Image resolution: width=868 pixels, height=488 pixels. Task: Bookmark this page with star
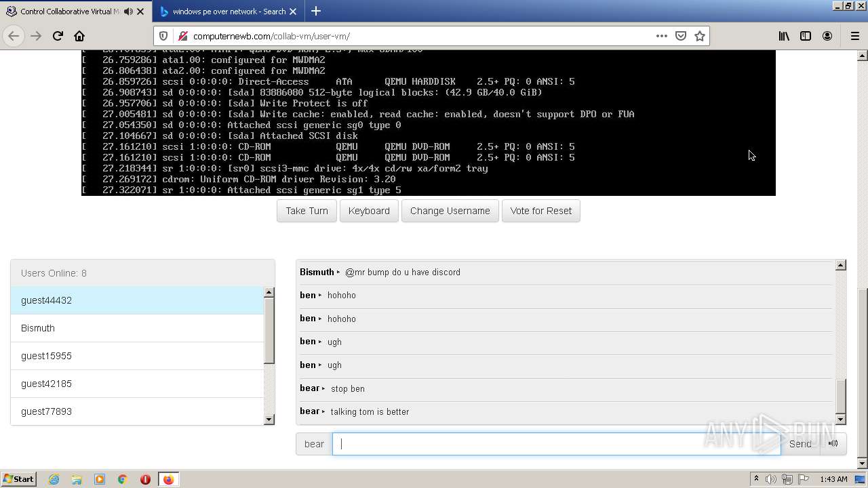pos(700,36)
